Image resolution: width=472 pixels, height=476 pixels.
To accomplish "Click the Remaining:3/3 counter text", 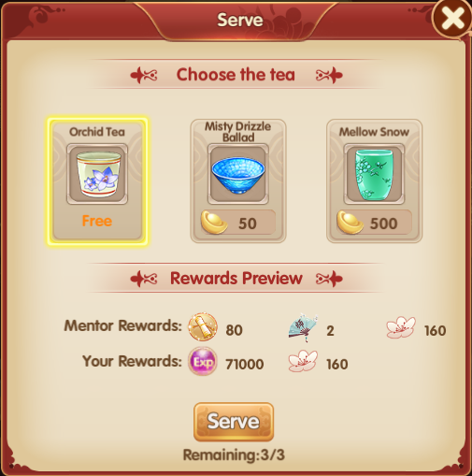I will pyautogui.click(x=234, y=454).
